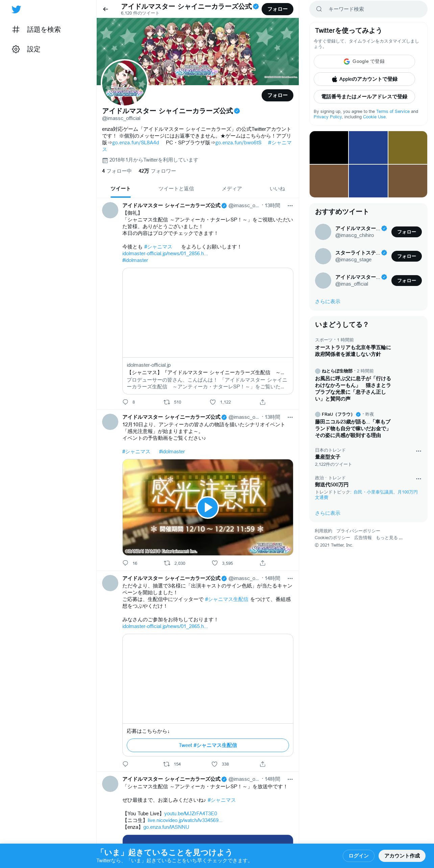Image resolution: width=434 pixels, height=868 pixels.
Task: Follow @imascg_chihiro account
Action: [407, 232]
